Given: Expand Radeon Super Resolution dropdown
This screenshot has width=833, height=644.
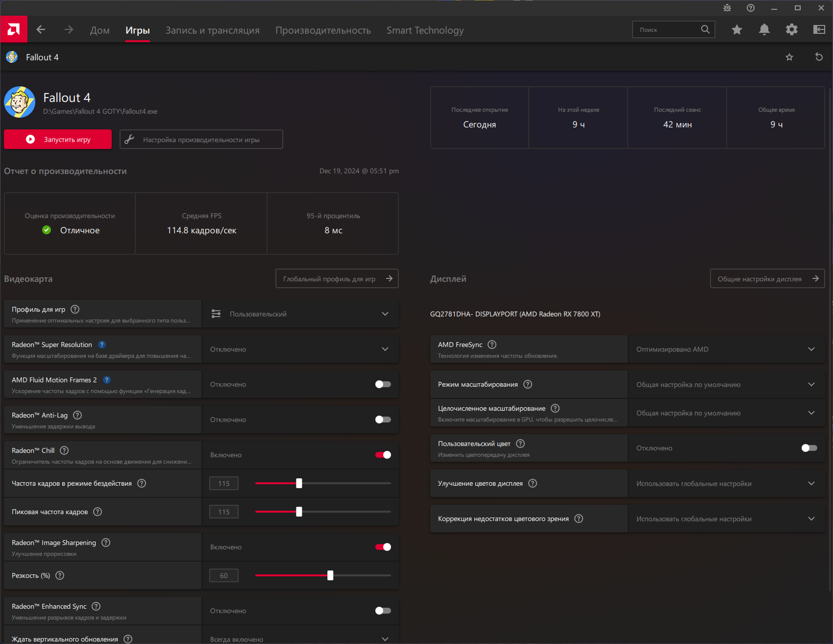Looking at the screenshot, I should point(300,349).
